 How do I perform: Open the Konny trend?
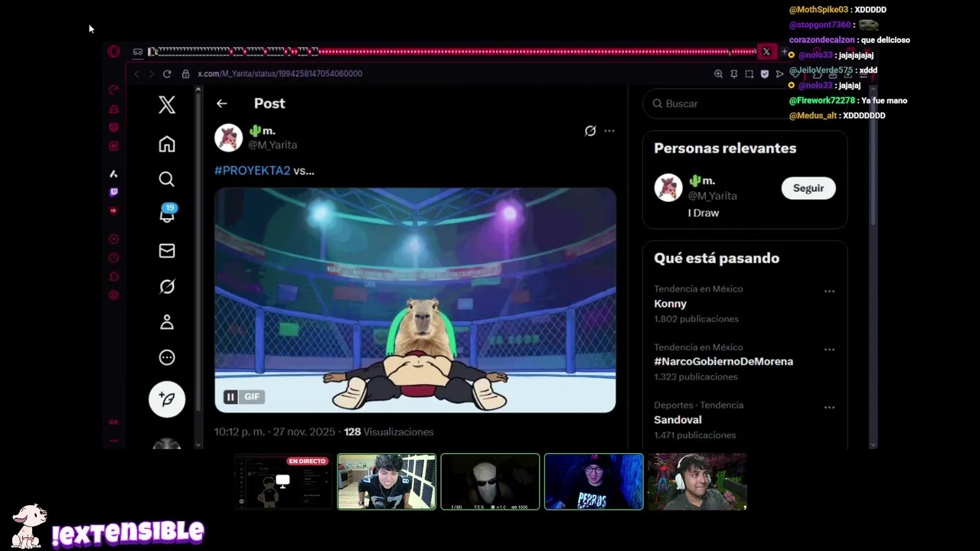coord(670,304)
